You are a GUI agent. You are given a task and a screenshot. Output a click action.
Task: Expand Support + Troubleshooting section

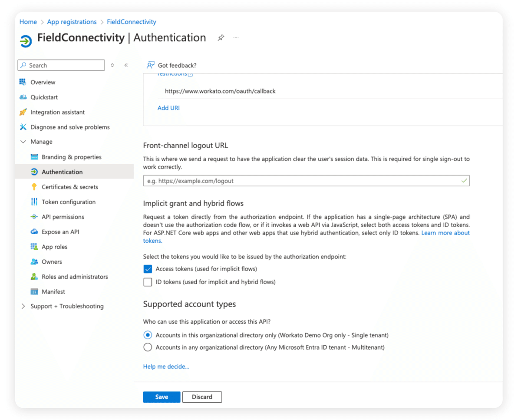tap(23, 306)
